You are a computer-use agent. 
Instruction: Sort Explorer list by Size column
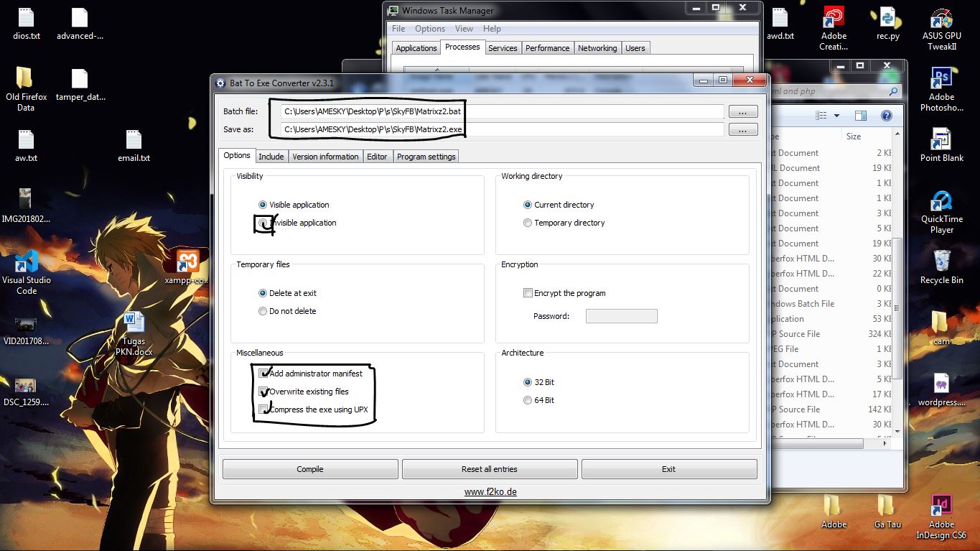(854, 136)
